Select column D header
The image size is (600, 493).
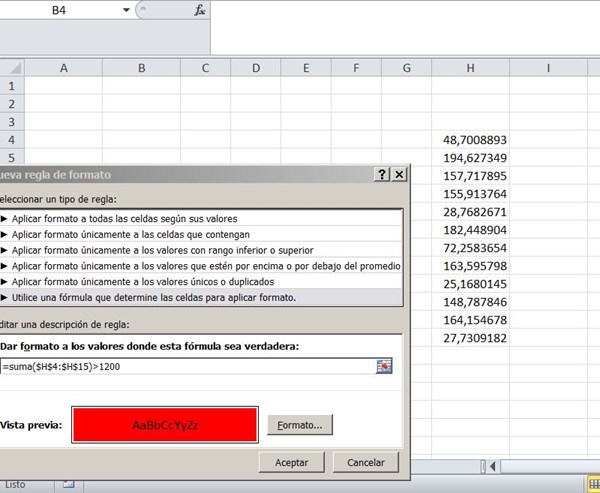click(256, 68)
